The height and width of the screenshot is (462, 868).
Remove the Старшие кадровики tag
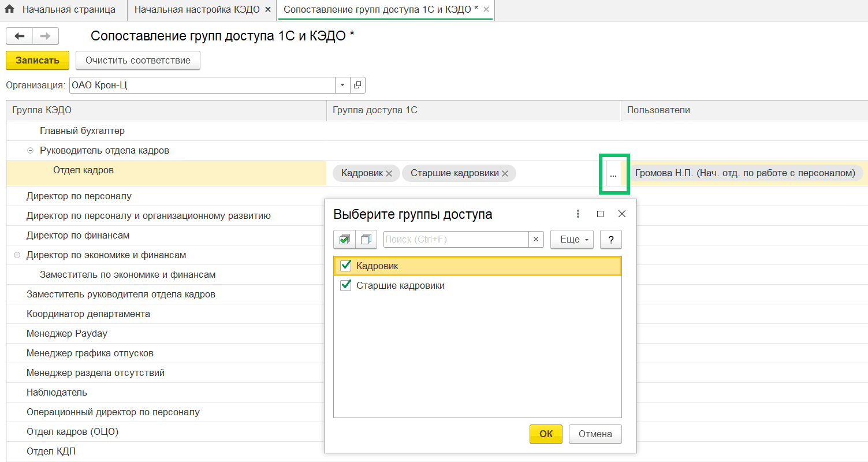tap(505, 173)
